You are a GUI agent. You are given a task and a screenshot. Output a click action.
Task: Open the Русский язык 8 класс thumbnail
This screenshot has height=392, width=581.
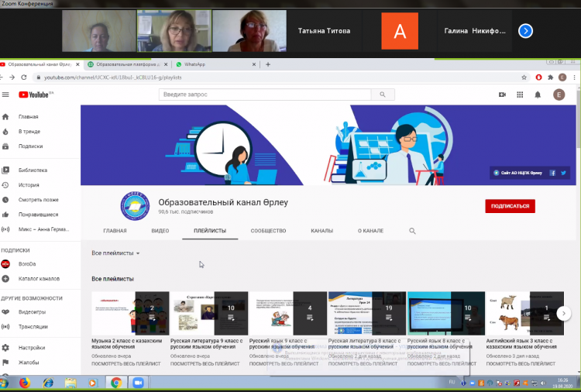coord(446,314)
